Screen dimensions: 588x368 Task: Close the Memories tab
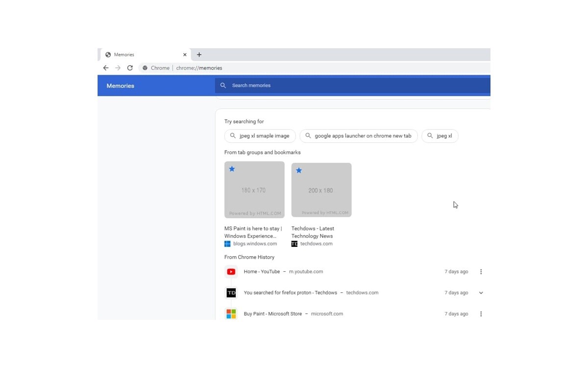tap(185, 55)
